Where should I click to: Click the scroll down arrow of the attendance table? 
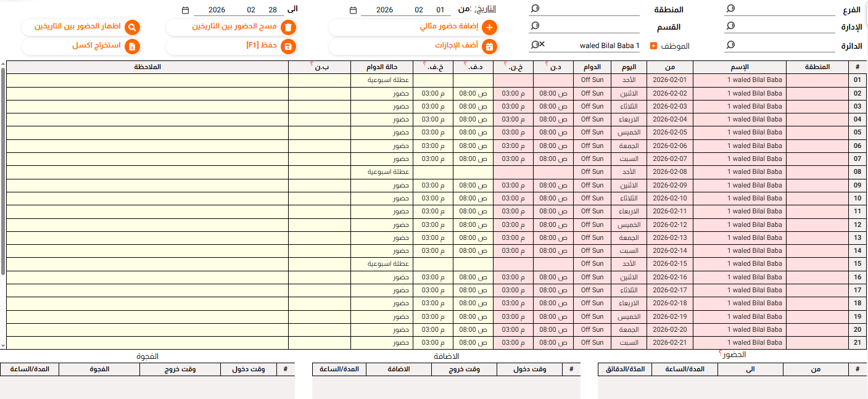3,345
